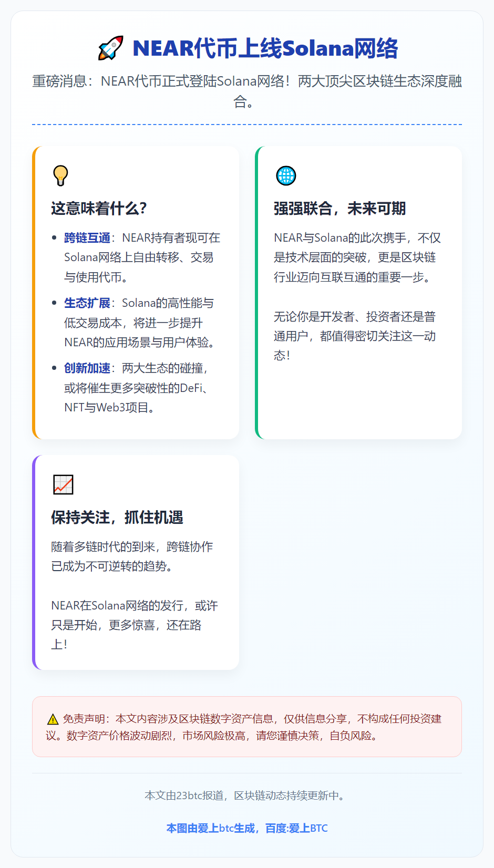Click the bold term 创新加速
Image resolution: width=494 pixels, height=868 pixels.
click(87, 368)
